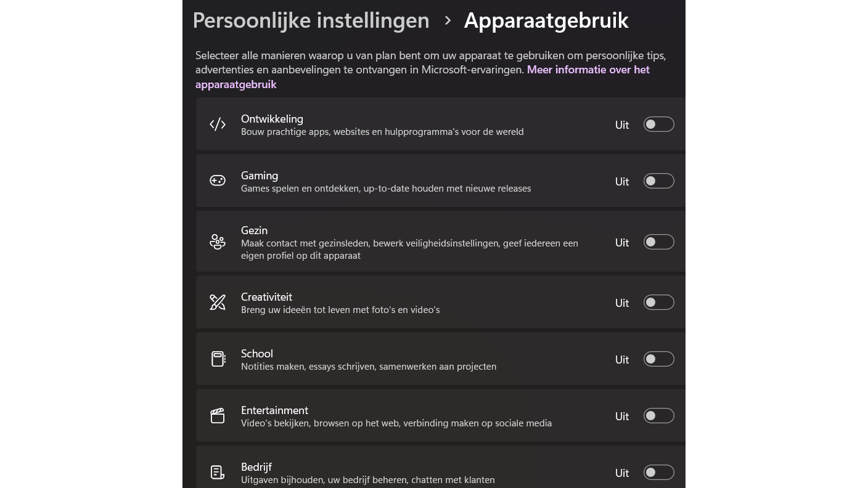Switch on the Gezin toggle
The height and width of the screenshot is (488, 868).
click(658, 242)
